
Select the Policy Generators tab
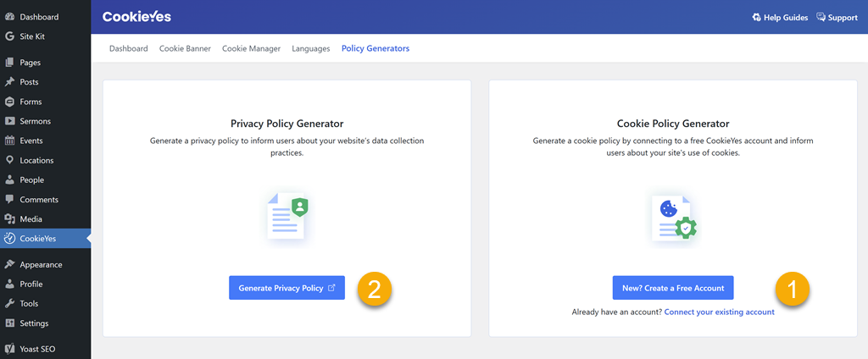click(x=376, y=48)
